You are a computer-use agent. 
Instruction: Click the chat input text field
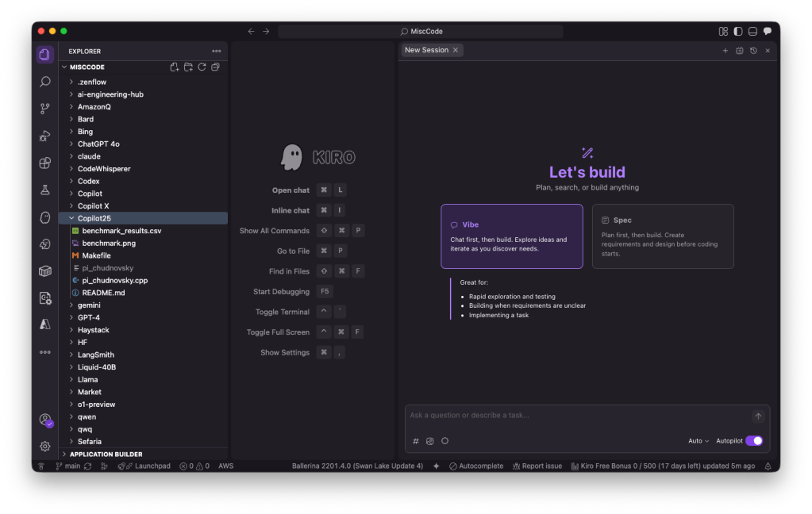[579, 415]
